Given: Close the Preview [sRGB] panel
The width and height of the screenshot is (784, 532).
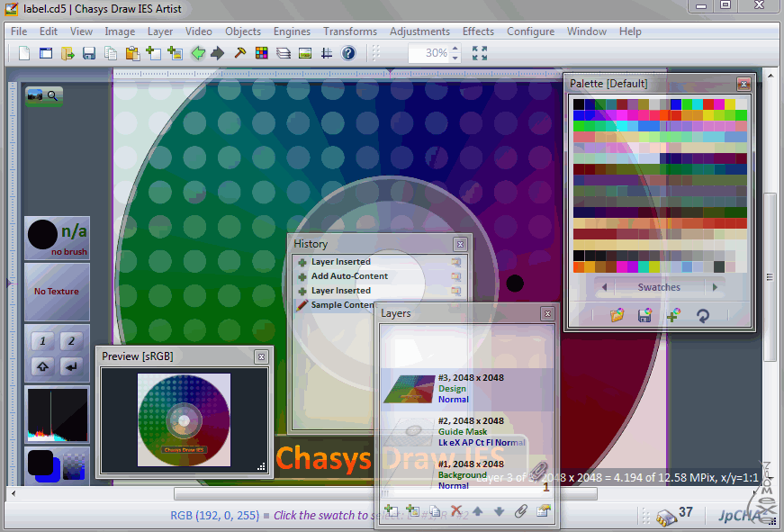Looking at the screenshot, I should pyautogui.click(x=261, y=356).
